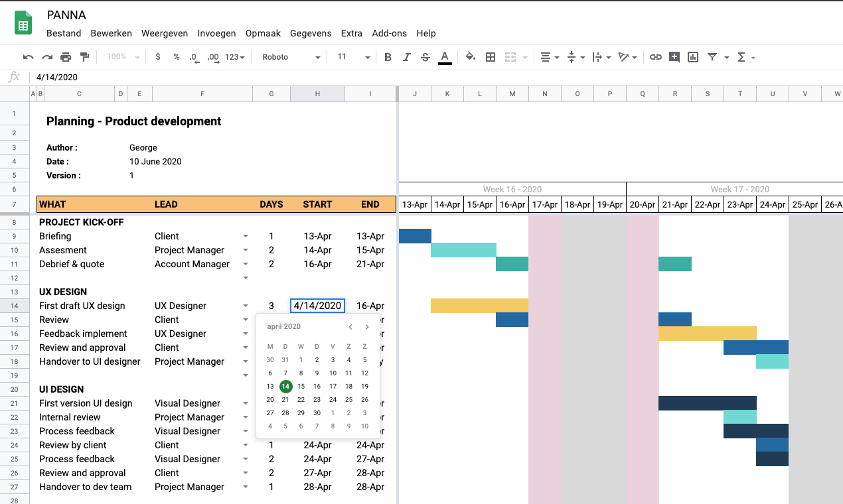843x504 pixels.
Task: Click the Redo arrow in toolbar
Action: pyautogui.click(x=47, y=57)
